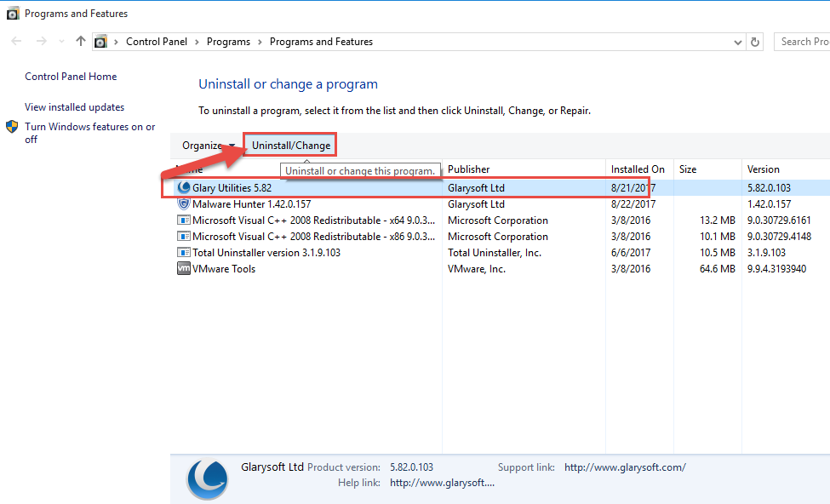Click version 9.0.30729.6161 cell

pos(779,220)
